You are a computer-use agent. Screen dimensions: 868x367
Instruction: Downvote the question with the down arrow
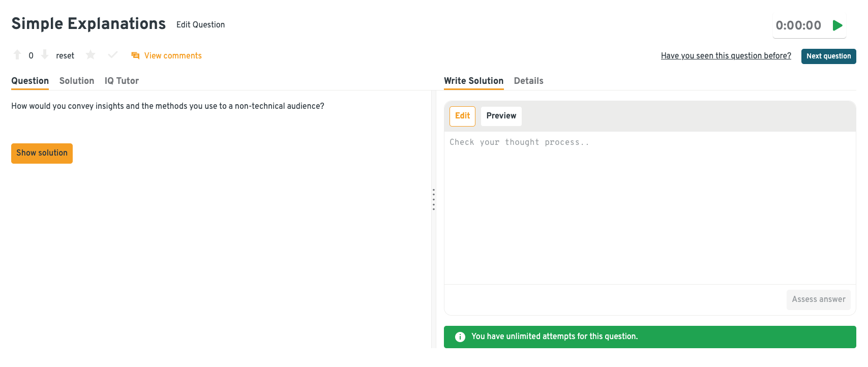45,55
